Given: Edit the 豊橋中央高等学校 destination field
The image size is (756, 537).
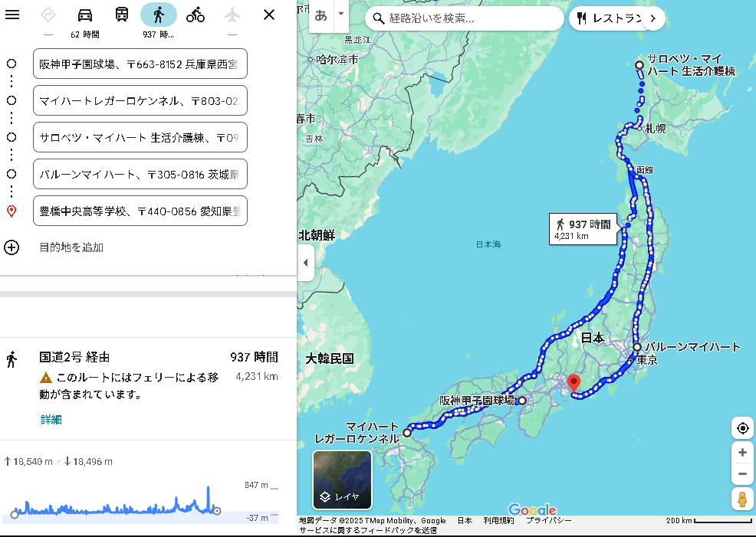Looking at the screenshot, I should pyautogui.click(x=140, y=211).
